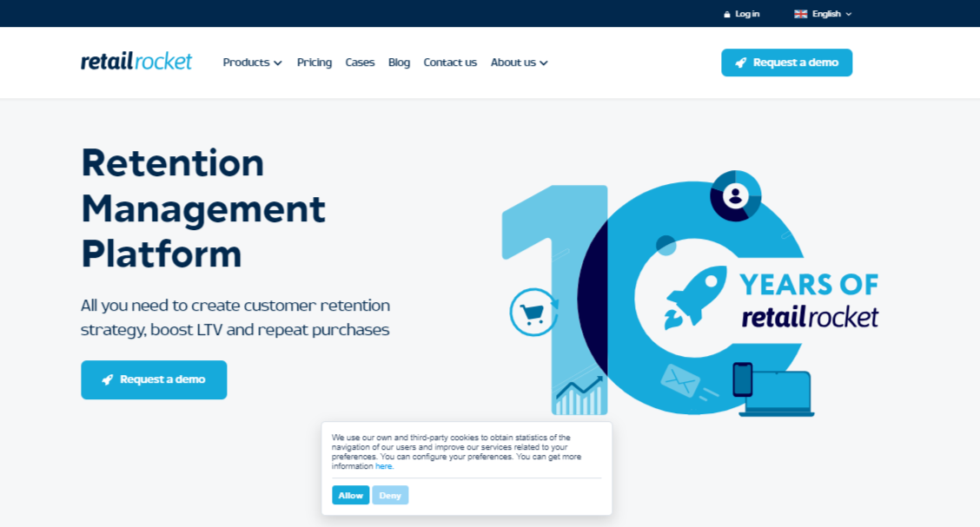Deny cookies in the consent banner
This screenshot has height=527, width=980.
[390, 495]
